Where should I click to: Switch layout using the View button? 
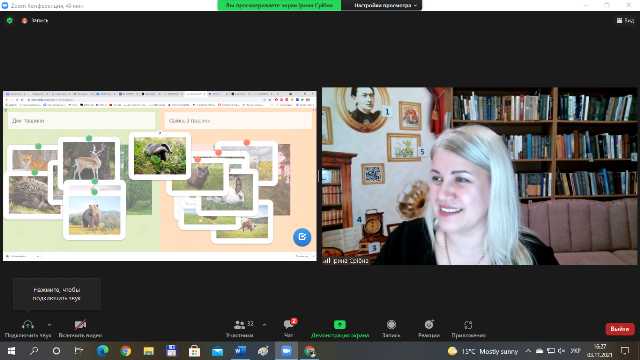pos(625,20)
